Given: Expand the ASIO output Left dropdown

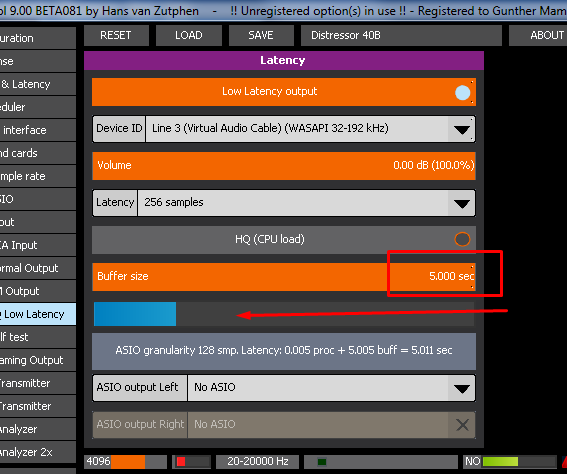Looking at the screenshot, I should click(x=462, y=388).
